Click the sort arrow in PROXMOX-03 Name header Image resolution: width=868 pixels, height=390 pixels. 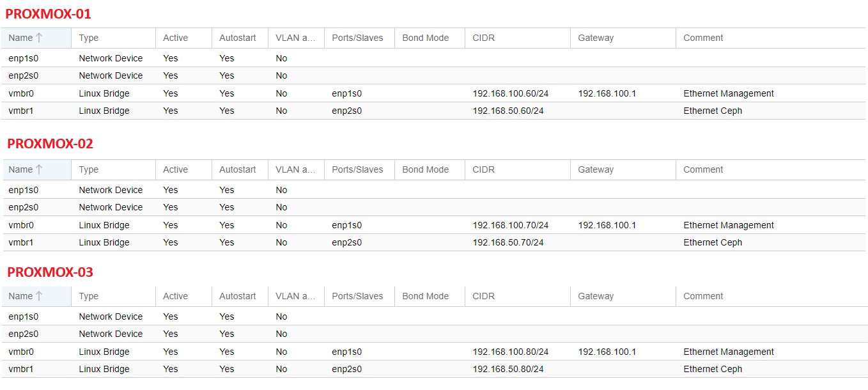(39, 296)
